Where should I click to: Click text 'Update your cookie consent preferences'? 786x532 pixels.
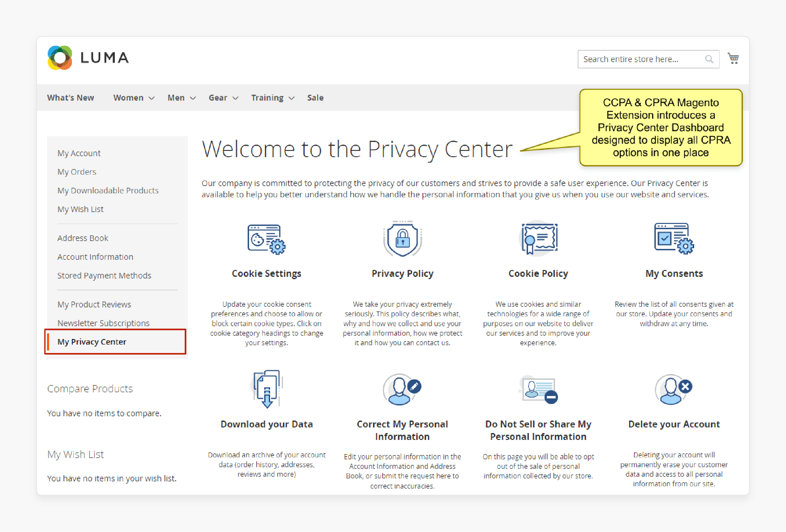tap(266, 324)
